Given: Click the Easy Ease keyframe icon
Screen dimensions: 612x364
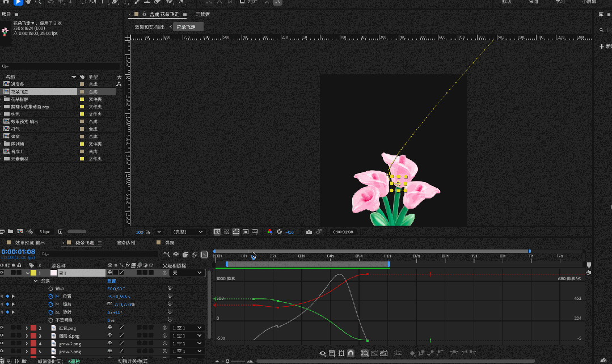Looking at the screenshot, I should (x=455, y=353).
